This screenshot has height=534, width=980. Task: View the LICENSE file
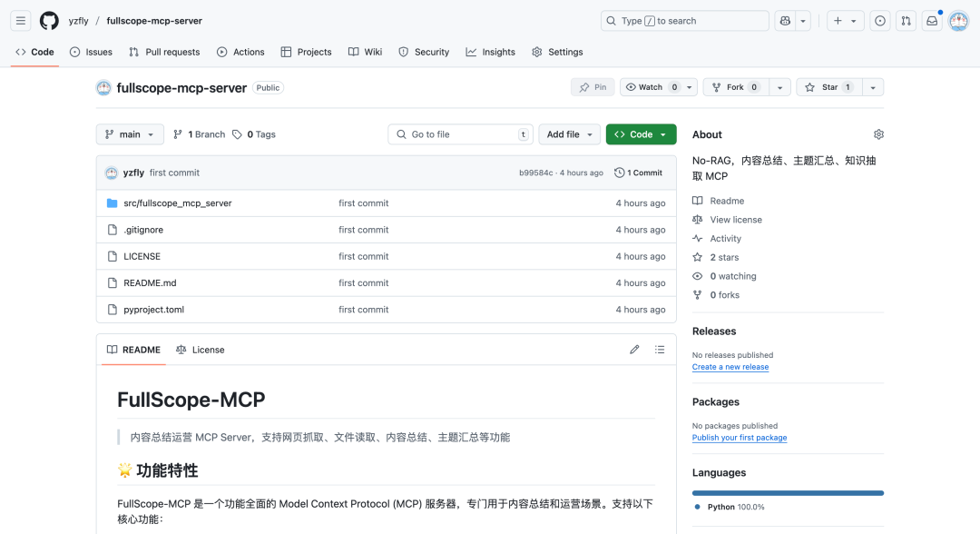pos(142,256)
